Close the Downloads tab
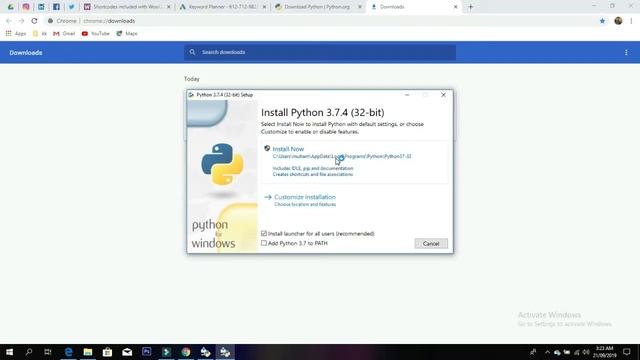Image resolution: width=640 pixels, height=360 pixels. [x=456, y=7]
